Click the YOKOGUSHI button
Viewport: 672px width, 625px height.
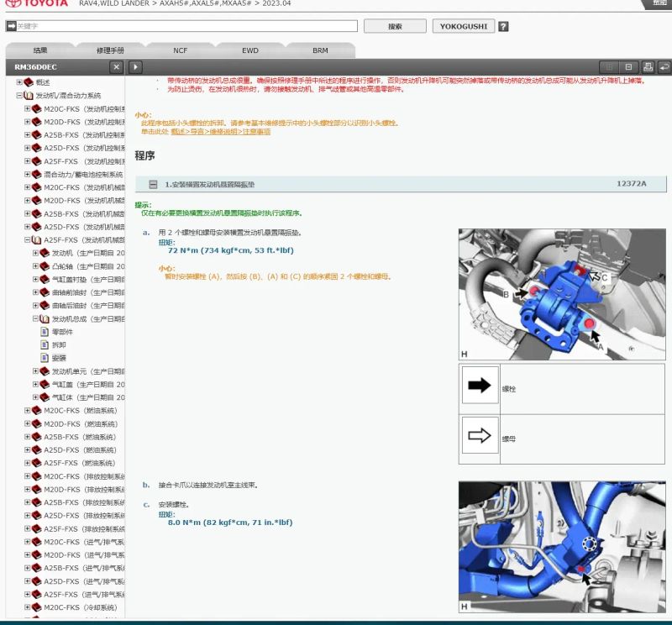coord(464,26)
